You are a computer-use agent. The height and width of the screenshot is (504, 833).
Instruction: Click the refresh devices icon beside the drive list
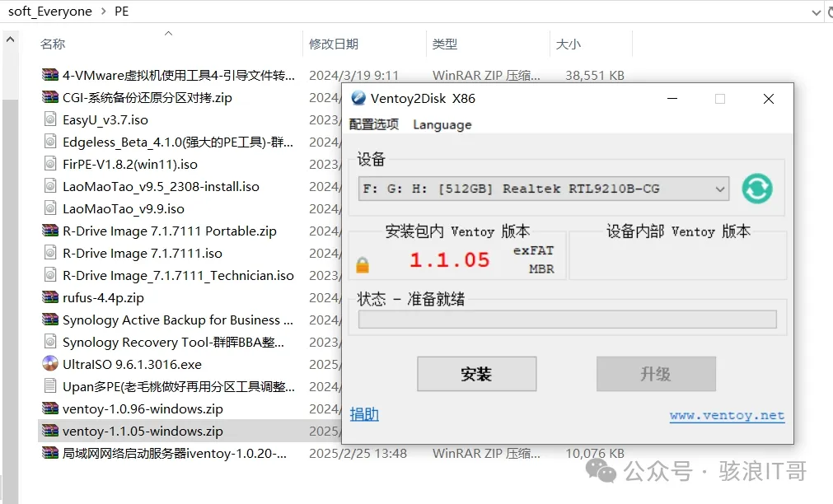click(x=756, y=189)
